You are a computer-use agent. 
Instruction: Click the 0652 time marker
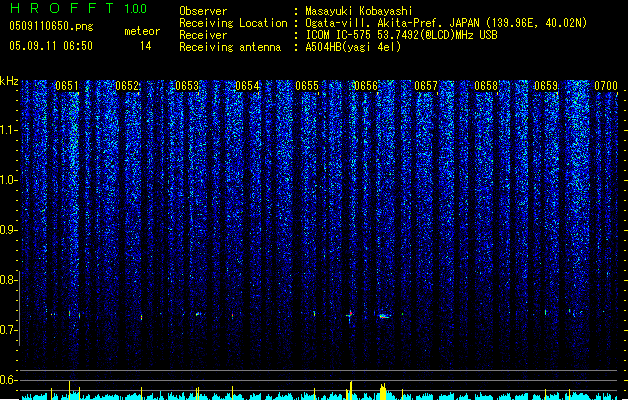click(x=127, y=86)
